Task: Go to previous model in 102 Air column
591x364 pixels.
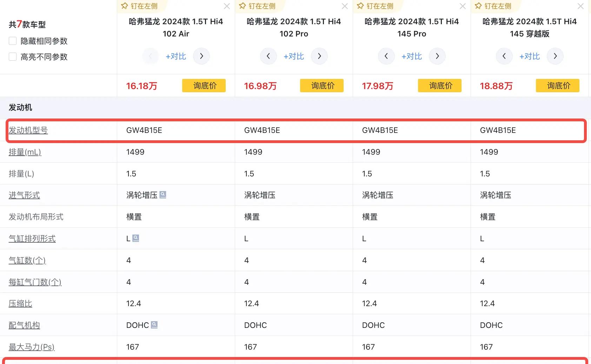Action: [x=151, y=56]
